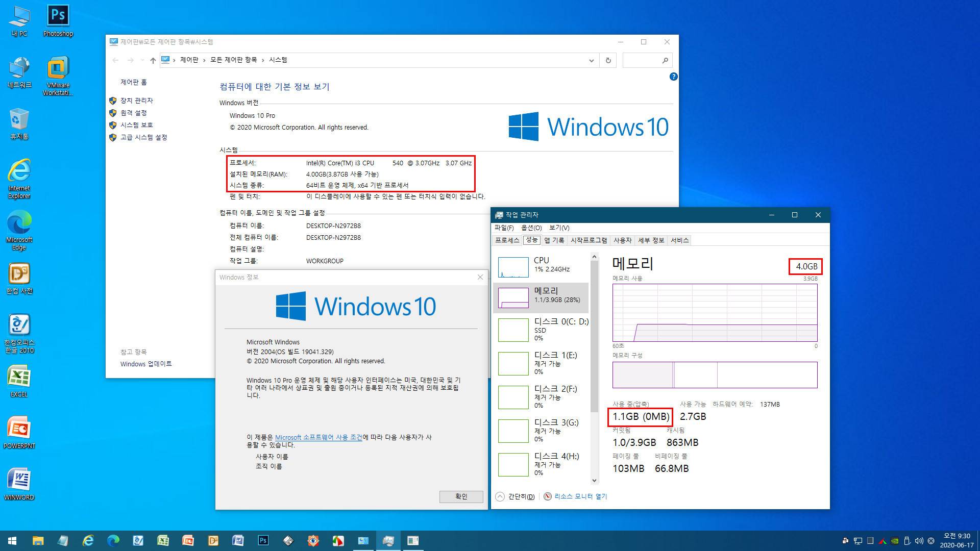Select CPU in the performance list
This screenshot has width=980, height=551.
(541, 266)
